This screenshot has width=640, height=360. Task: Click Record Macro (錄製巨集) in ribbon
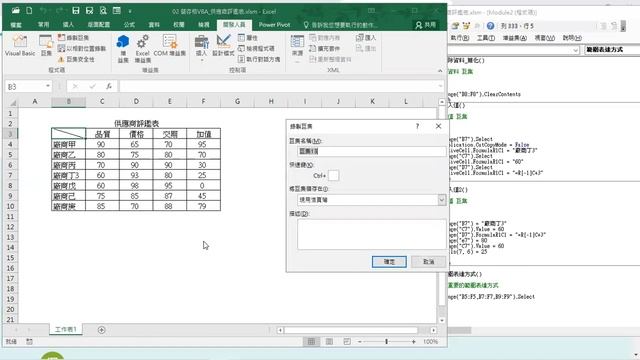73,38
